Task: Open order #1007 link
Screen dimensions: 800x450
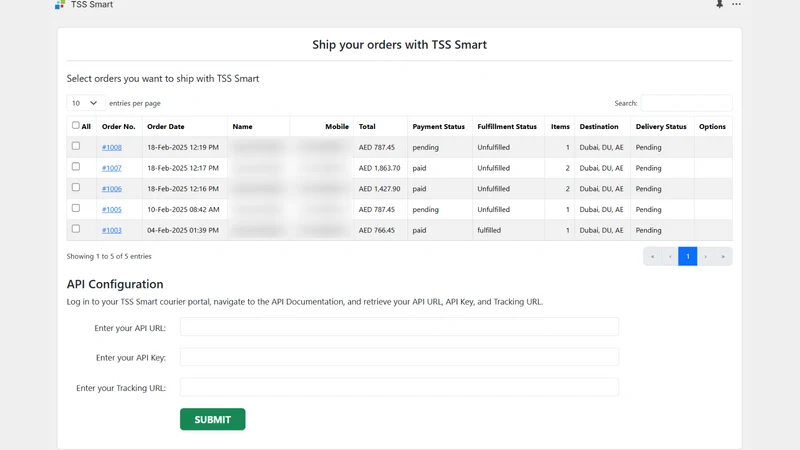Action: pyautogui.click(x=112, y=168)
